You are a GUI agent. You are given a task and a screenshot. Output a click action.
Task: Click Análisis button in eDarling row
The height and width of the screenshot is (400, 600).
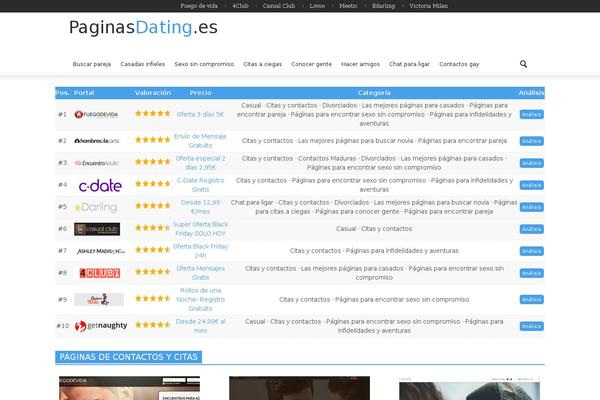point(532,207)
